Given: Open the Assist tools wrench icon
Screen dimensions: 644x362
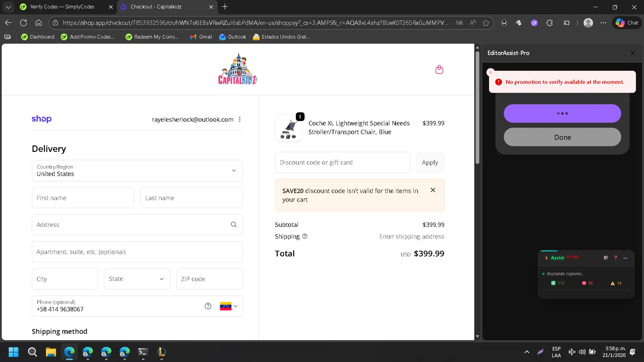Looking at the screenshot, I should pyautogui.click(x=606, y=258).
